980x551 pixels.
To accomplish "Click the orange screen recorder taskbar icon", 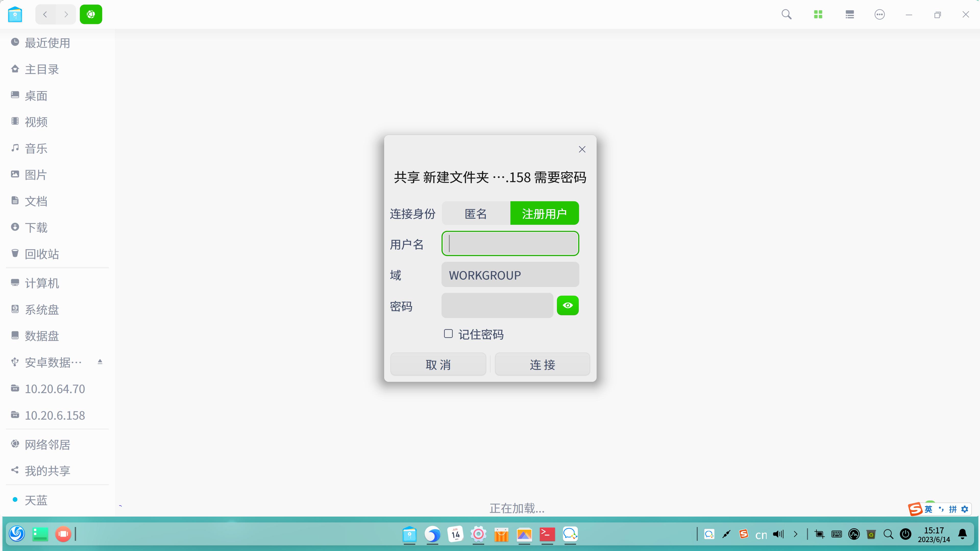I will click(x=63, y=534).
